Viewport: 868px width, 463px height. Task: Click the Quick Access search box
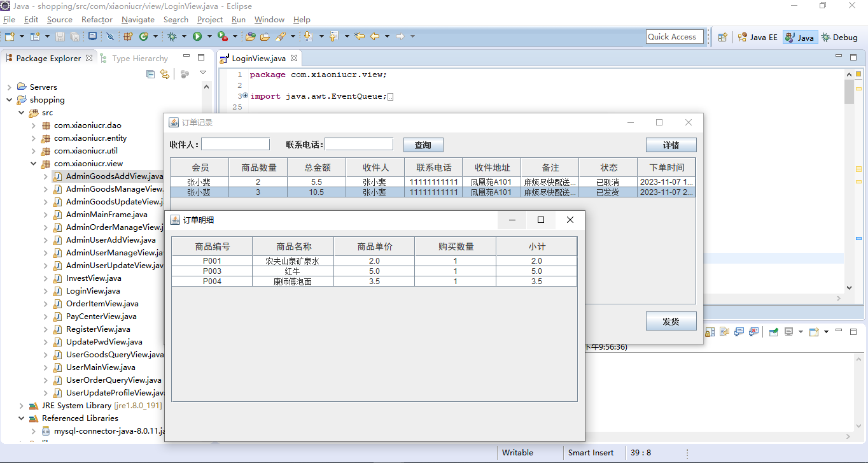(x=675, y=37)
